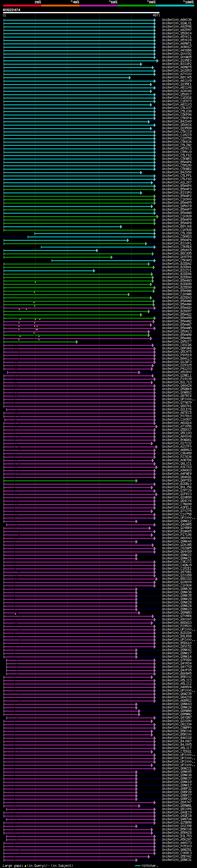The height and width of the screenshot is (868, 197).
Task: Open hit UniRef100_A5YKI1
Action: (x=177, y=37)
